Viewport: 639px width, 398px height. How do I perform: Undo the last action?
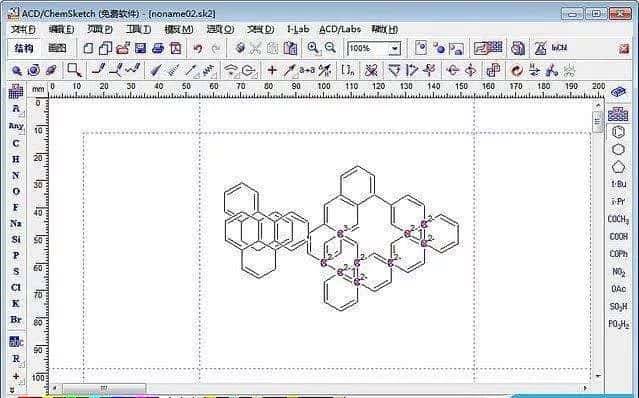pyautogui.click(x=198, y=48)
